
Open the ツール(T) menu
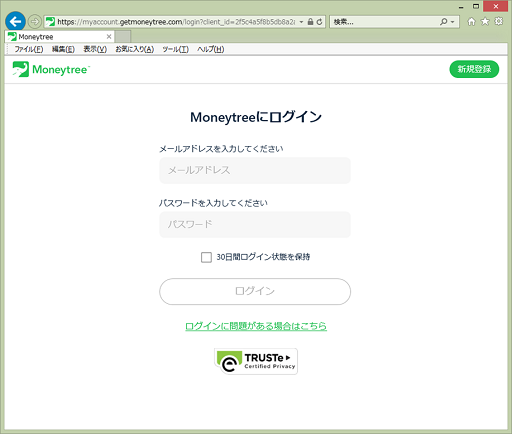[x=175, y=49]
